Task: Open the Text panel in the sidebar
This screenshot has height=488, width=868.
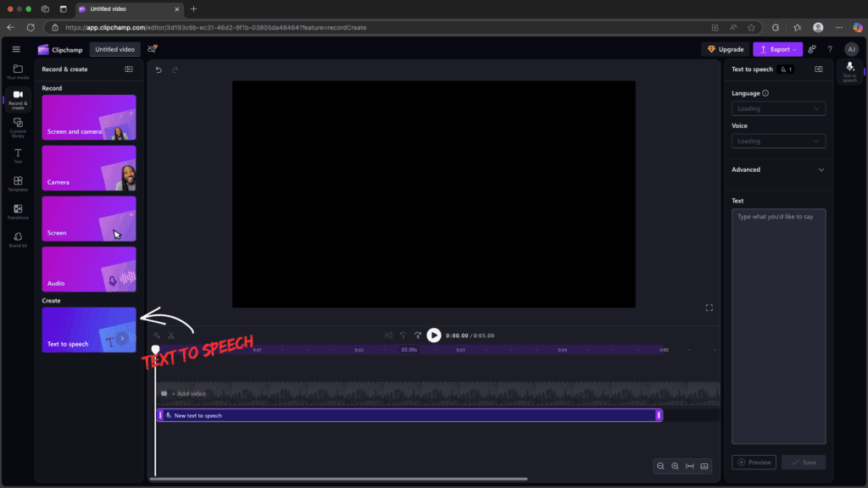Action: click(17, 156)
